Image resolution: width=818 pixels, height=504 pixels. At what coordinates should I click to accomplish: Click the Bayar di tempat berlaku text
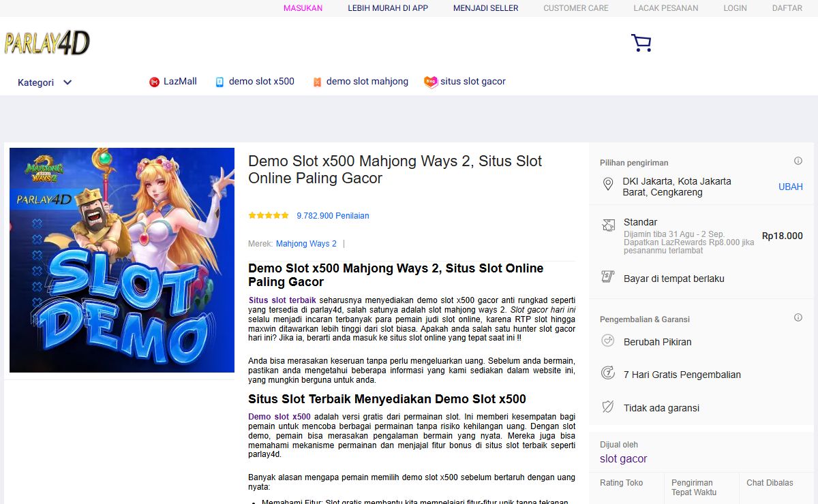pyautogui.click(x=674, y=279)
